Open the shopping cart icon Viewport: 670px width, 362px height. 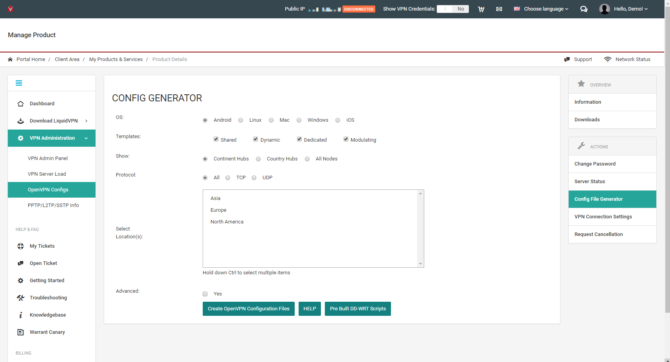coord(481,9)
